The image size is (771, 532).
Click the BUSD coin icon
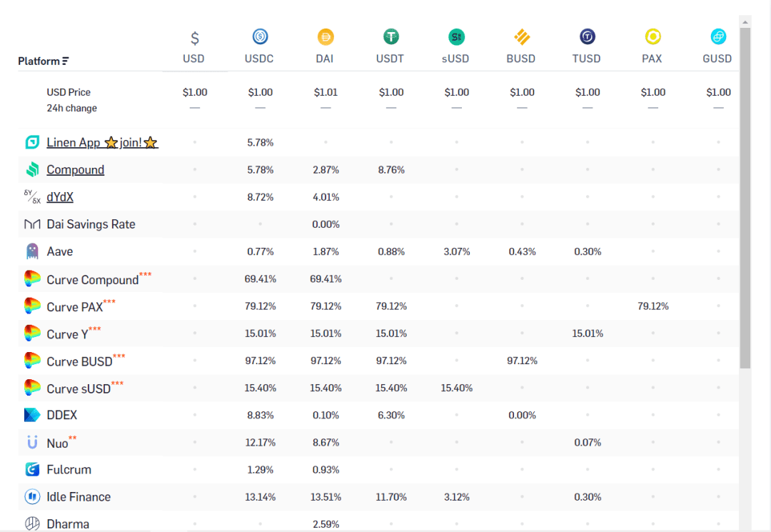pyautogui.click(x=522, y=36)
